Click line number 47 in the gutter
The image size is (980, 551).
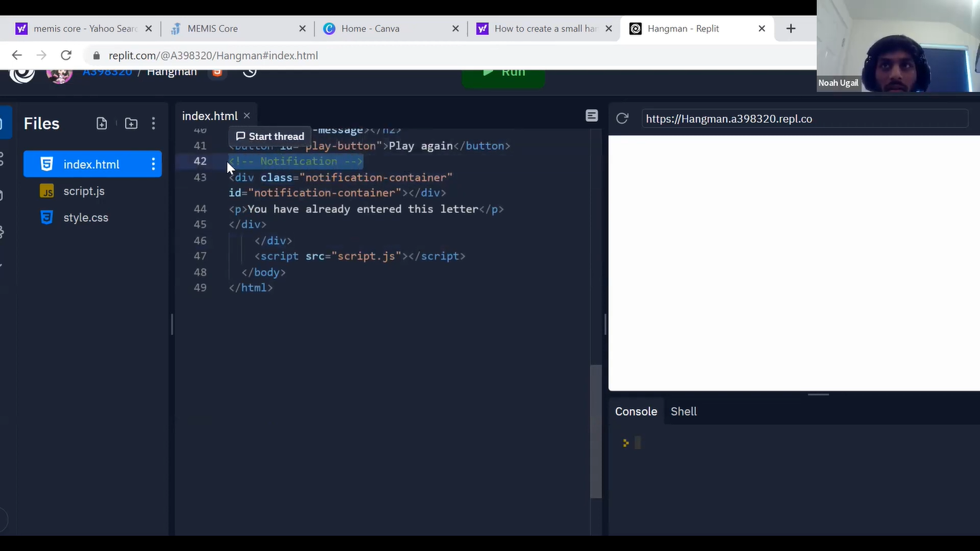click(200, 256)
